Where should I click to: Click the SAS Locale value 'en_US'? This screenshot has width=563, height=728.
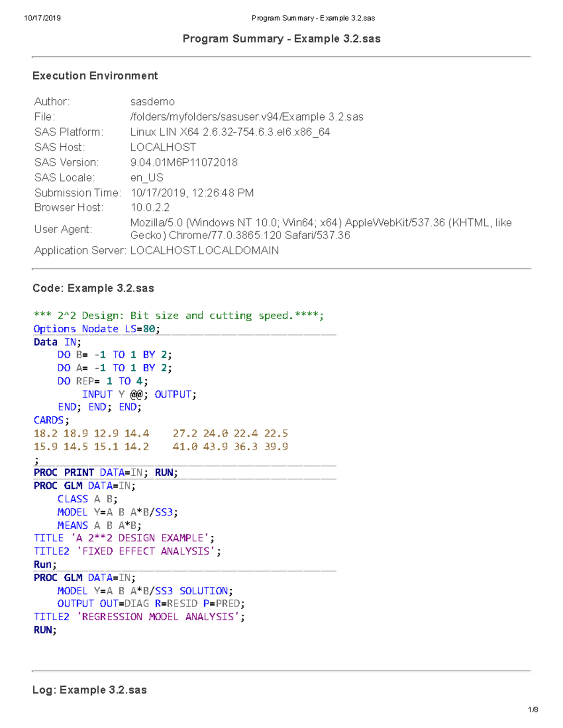click(147, 178)
